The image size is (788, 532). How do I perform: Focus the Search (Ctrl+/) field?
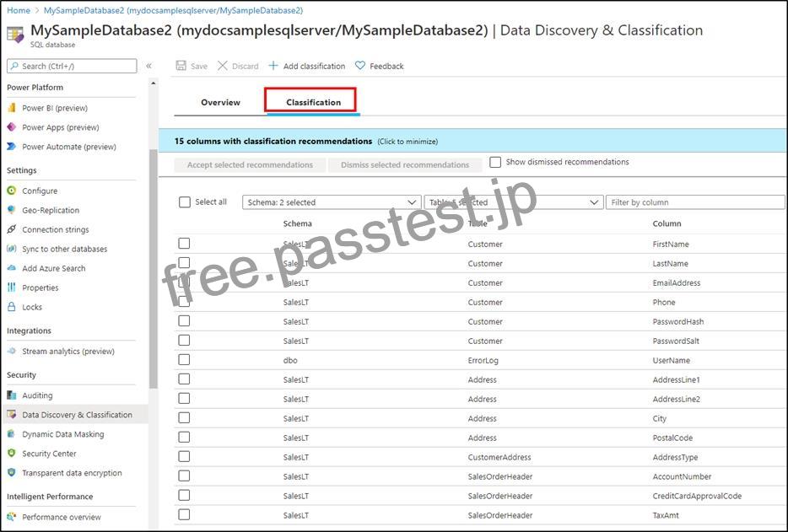[72, 66]
